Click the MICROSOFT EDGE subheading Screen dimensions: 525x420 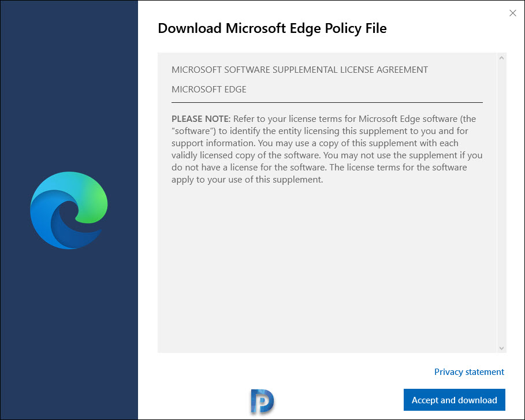tap(209, 90)
